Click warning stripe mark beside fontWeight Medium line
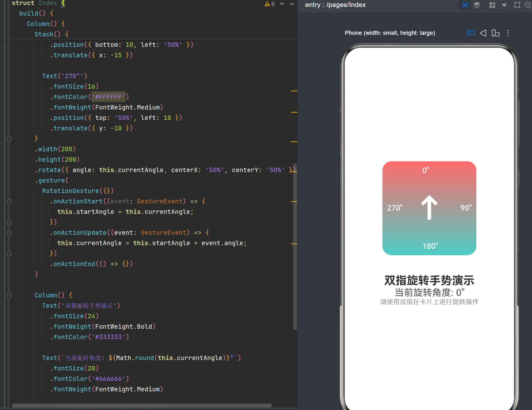This screenshot has width=532, height=410. coord(294,112)
